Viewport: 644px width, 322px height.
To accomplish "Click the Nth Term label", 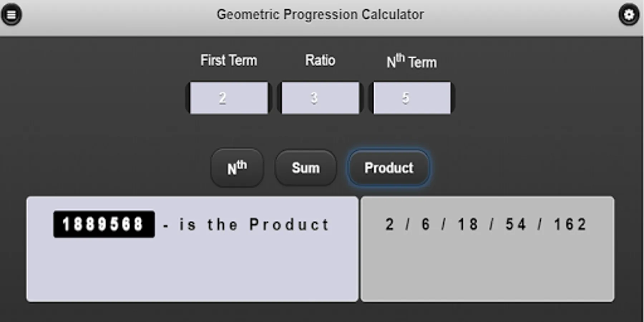I will point(411,62).
